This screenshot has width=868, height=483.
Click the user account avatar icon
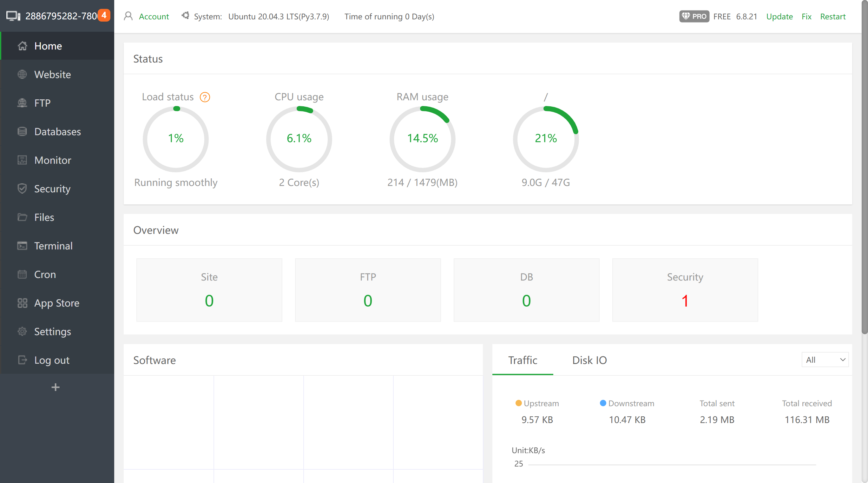pos(128,16)
